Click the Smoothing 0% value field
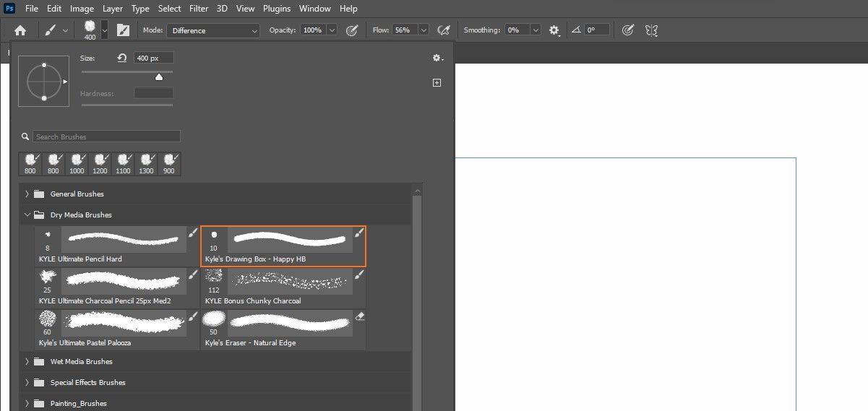This screenshot has height=411, width=868. [x=517, y=30]
